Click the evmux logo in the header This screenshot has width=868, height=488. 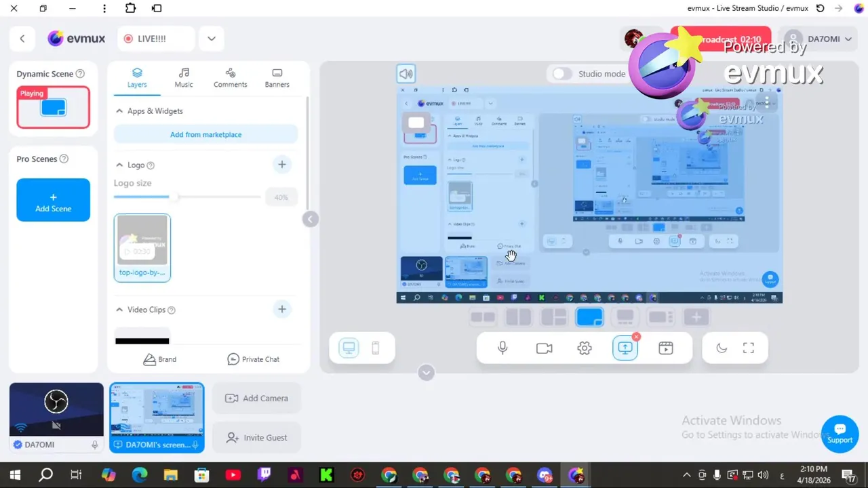coord(77,39)
